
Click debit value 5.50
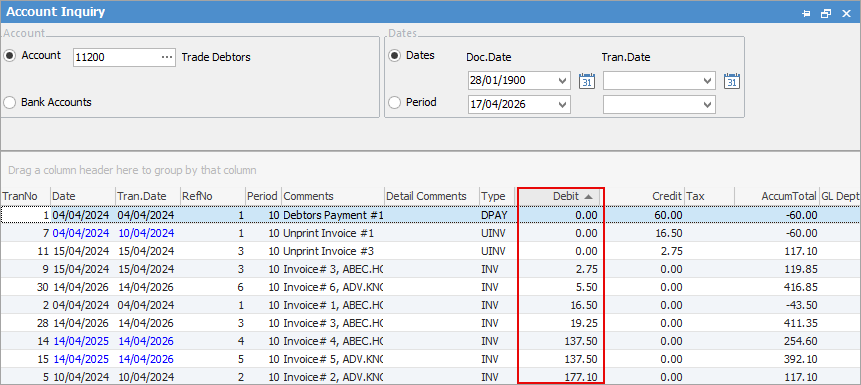tap(586, 287)
